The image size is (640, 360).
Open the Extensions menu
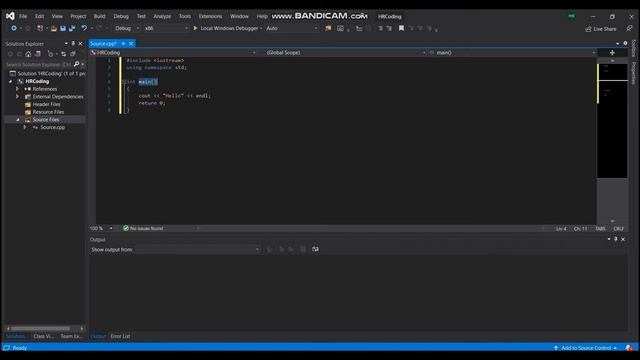point(210,16)
